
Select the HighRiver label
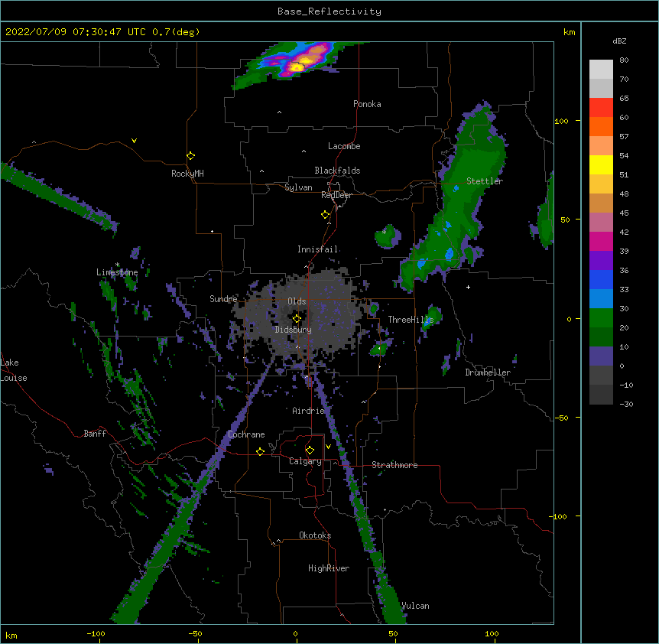(329, 568)
